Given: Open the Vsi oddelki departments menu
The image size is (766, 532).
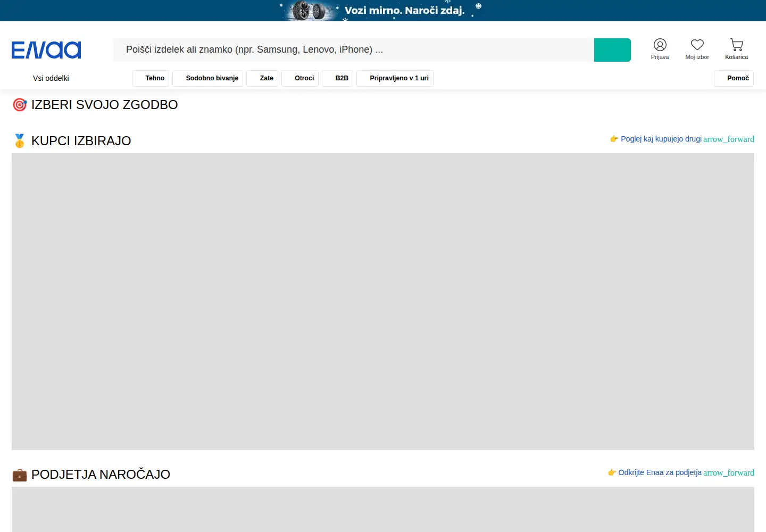Looking at the screenshot, I should click(x=51, y=78).
